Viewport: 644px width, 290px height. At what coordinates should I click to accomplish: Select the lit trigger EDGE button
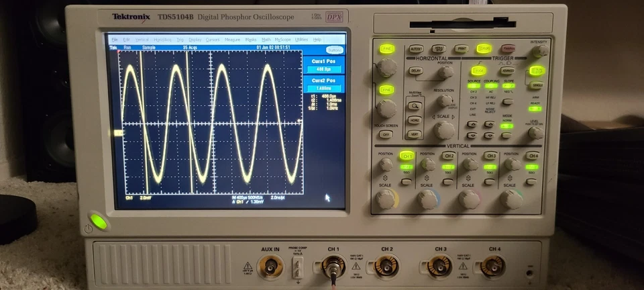[x=478, y=70]
